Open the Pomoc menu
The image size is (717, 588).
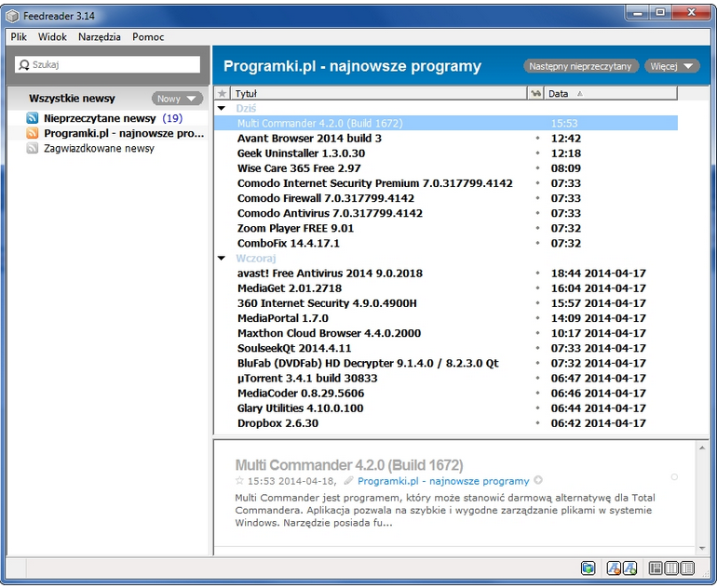coord(148,37)
